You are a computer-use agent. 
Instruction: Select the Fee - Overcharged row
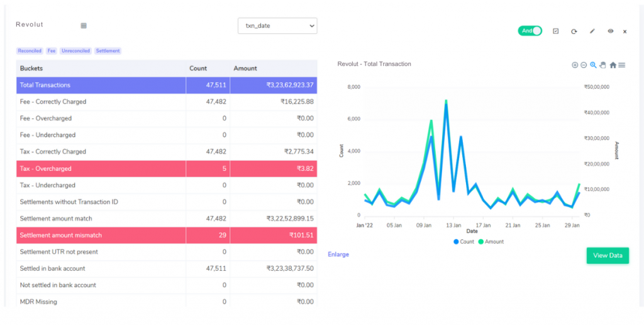pos(167,118)
